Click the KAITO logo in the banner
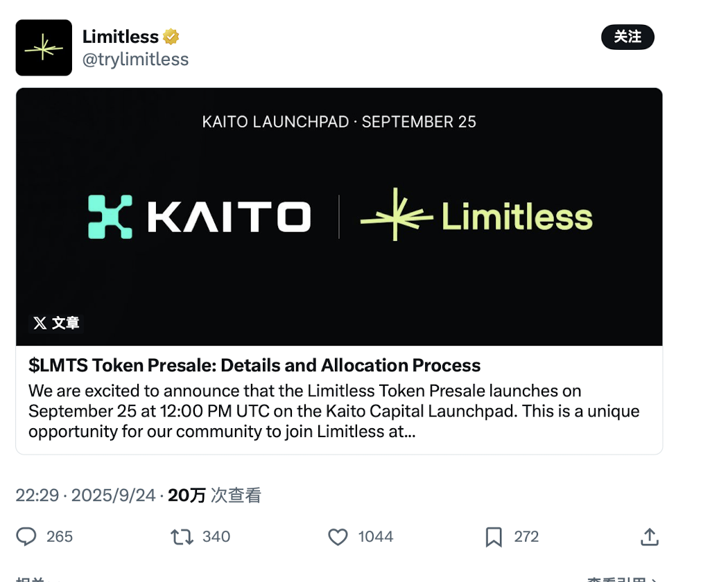 click(x=200, y=217)
